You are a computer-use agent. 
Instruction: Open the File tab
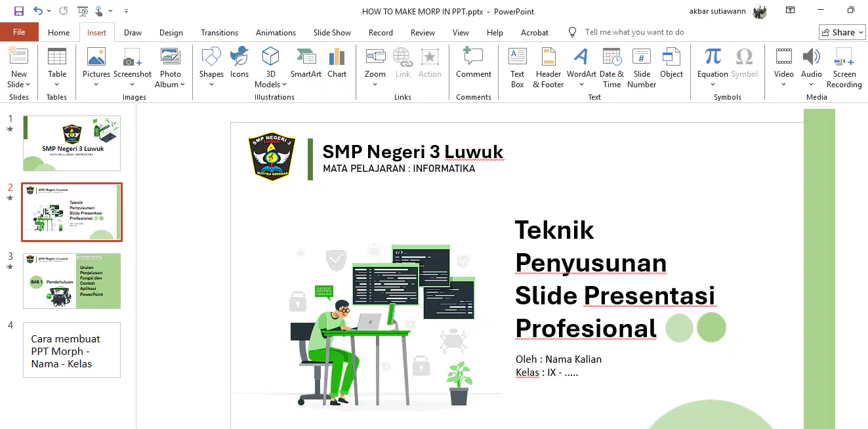point(19,32)
